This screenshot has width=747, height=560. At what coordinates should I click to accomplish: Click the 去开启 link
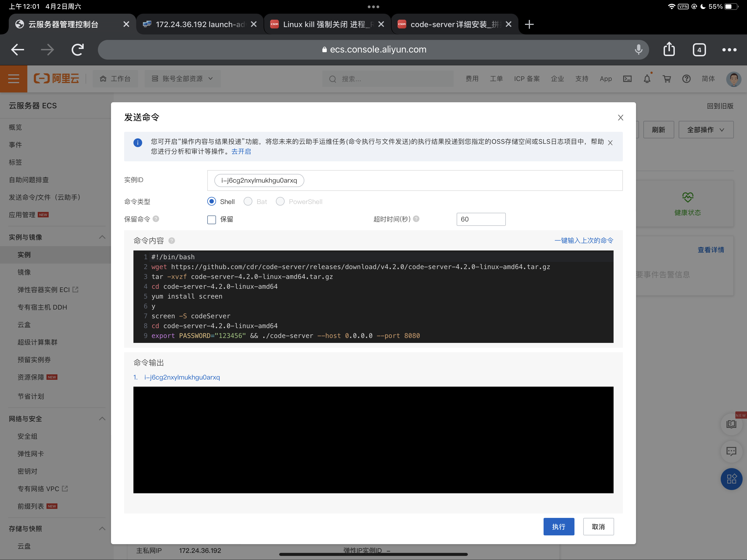[x=241, y=151]
